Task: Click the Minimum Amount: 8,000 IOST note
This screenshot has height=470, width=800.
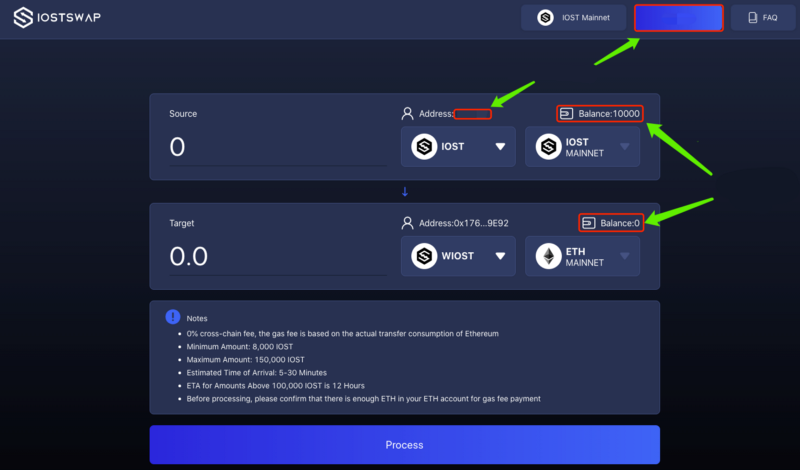Action: [240, 347]
